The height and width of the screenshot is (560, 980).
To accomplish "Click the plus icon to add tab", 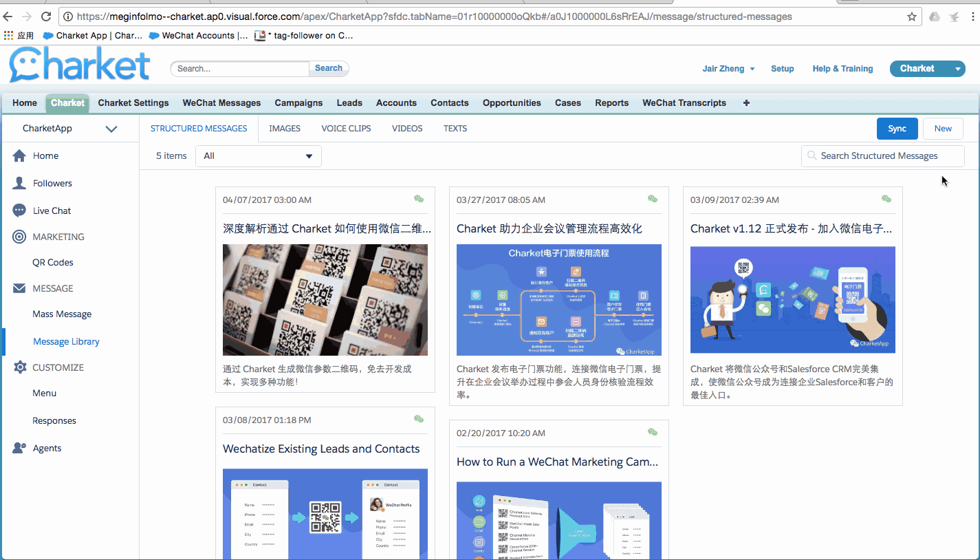I will pyautogui.click(x=746, y=103).
